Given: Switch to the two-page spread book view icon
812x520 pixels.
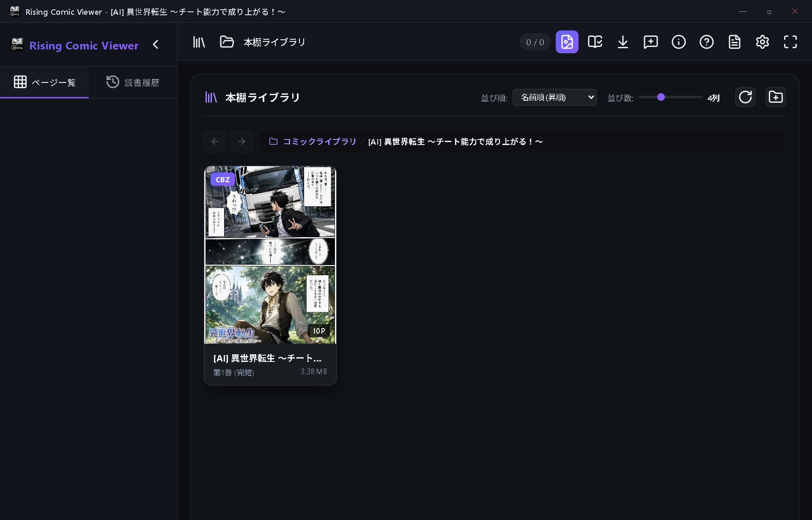Looking at the screenshot, I should pyautogui.click(x=595, y=42).
